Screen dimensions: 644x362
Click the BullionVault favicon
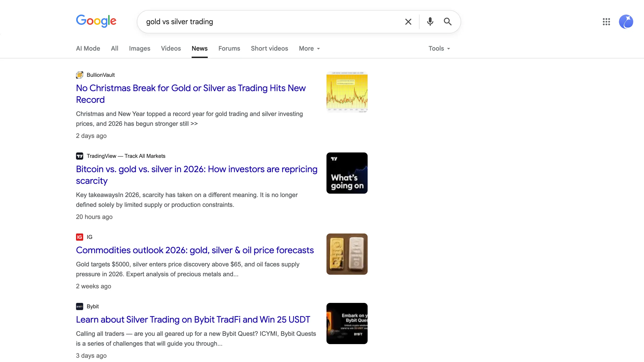(x=80, y=75)
